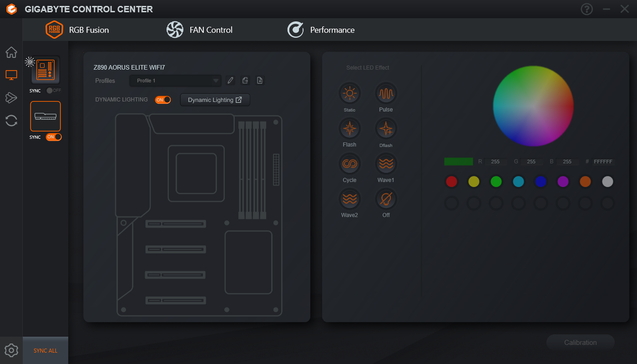Select the Flash LED effect
This screenshot has height=364, width=637.
[349, 129]
